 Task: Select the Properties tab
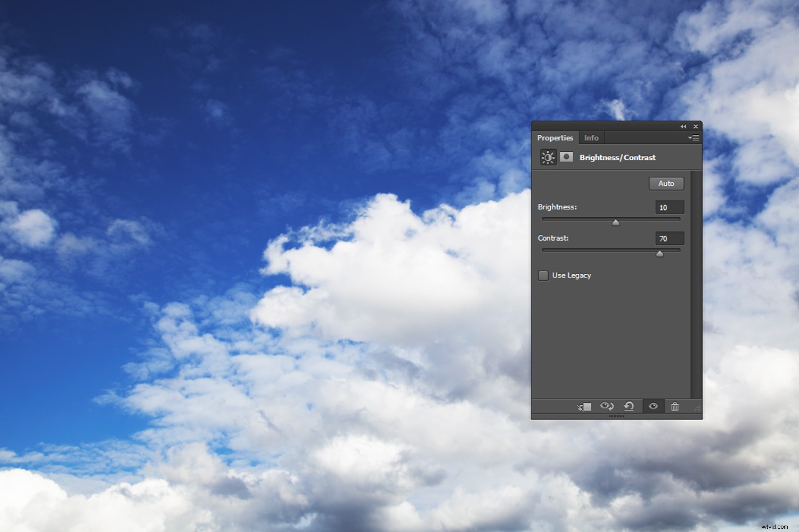555,137
